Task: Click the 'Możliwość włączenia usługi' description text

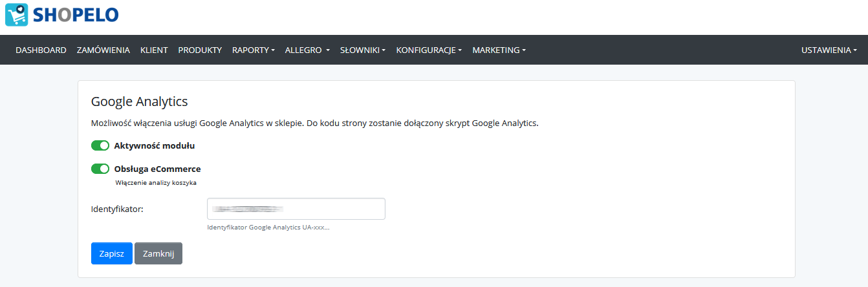Action: coord(314,123)
